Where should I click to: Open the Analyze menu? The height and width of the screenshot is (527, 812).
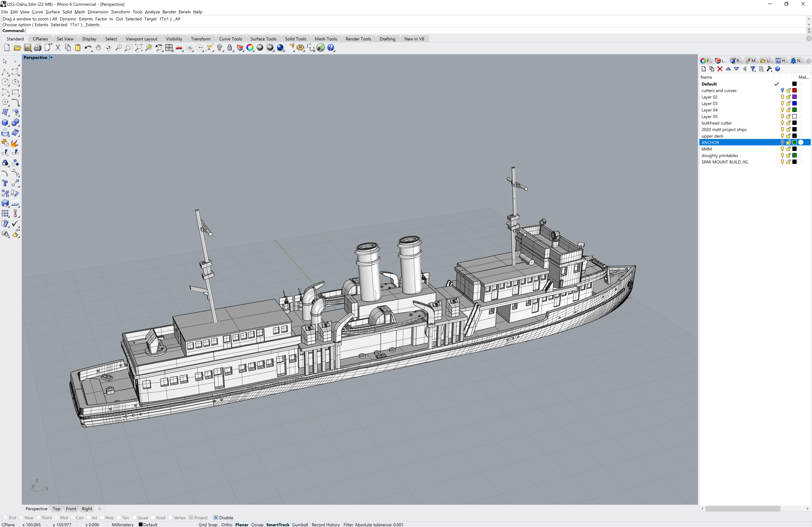pyautogui.click(x=152, y=12)
